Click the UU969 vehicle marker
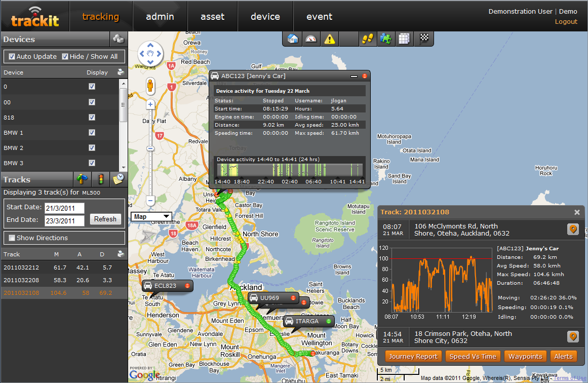Screen dimensions: 588x383 pos(274,298)
